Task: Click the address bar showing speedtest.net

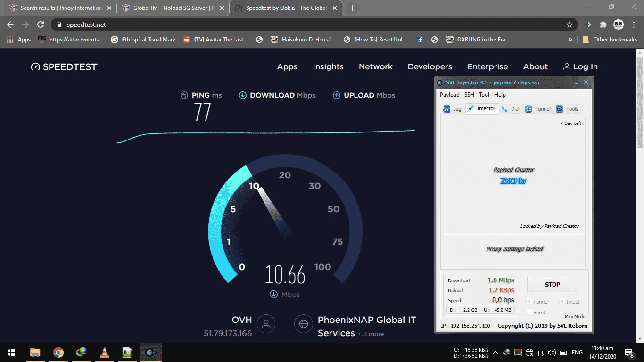Action: (314, 25)
